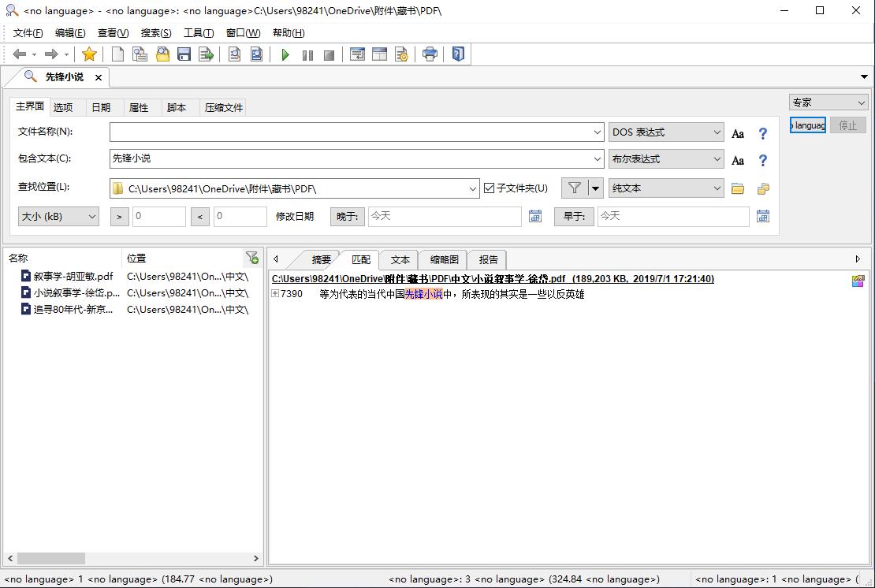Click the yellow star favorites icon
Screen dimensions: 875x588
(89, 54)
